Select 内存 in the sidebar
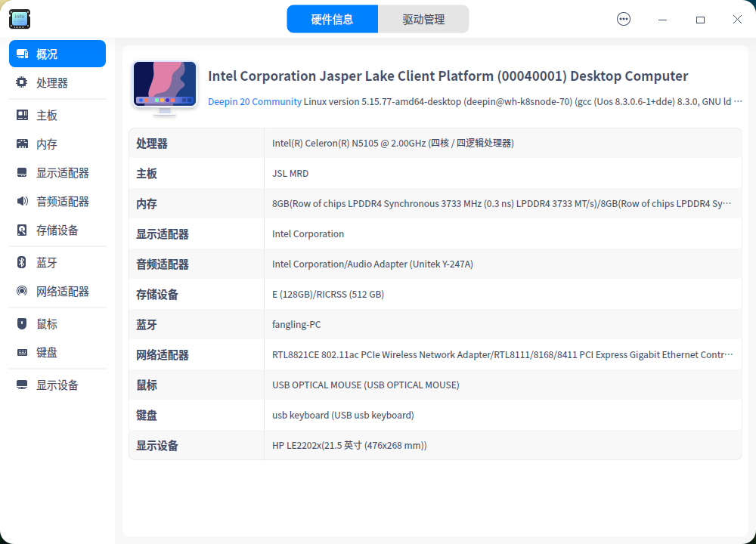Image resolution: width=756 pixels, height=544 pixels. (x=57, y=144)
